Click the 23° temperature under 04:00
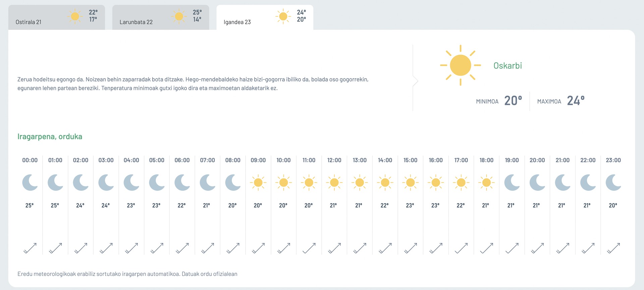Screen dimensions: 644x290 (x=131, y=205)
